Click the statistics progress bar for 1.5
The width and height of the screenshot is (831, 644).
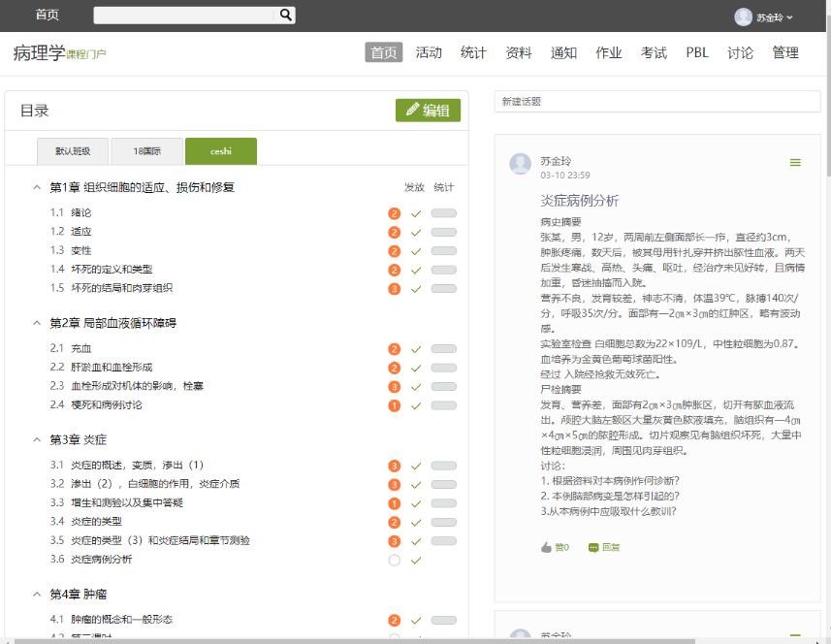click(443, 289)
